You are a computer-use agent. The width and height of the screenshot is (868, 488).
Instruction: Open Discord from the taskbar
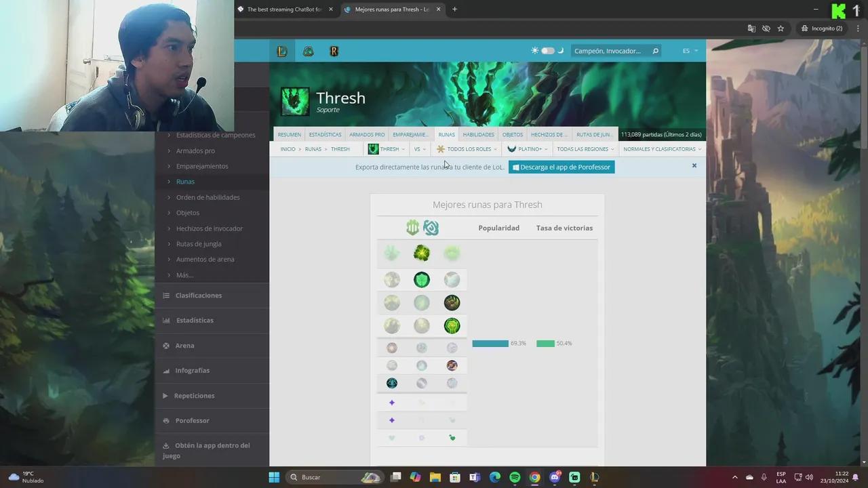(555, 477)
